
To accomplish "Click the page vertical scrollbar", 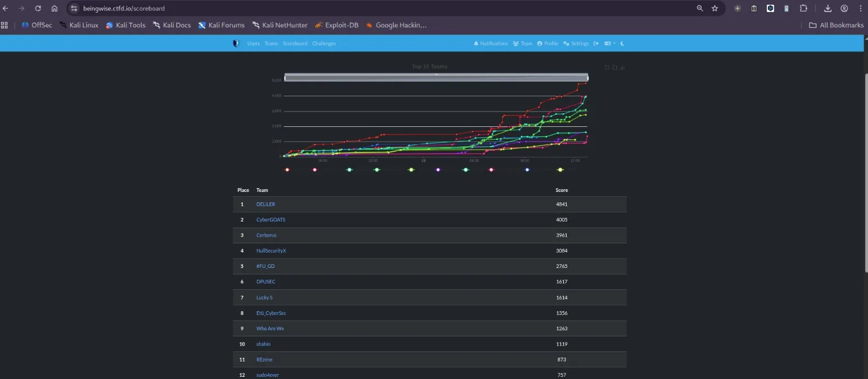I will coord(866,172).
